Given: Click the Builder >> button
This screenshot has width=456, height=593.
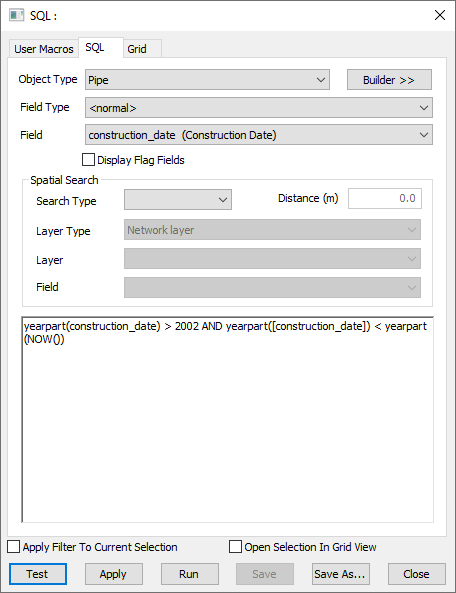Looking at the screenshot, I should tap(389, 80).
